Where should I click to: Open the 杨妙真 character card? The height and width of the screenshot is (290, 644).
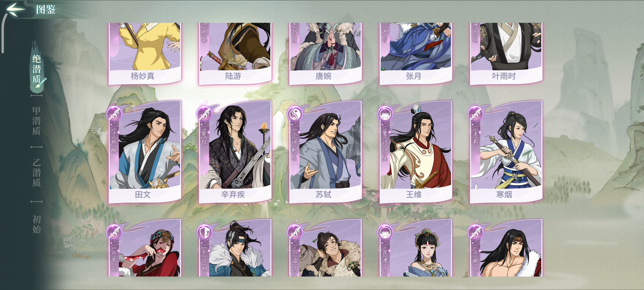click(x=145, y=54)
